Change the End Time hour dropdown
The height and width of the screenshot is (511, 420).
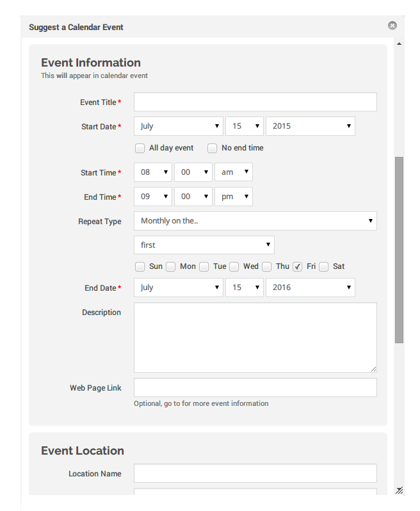tap(152, 197)
